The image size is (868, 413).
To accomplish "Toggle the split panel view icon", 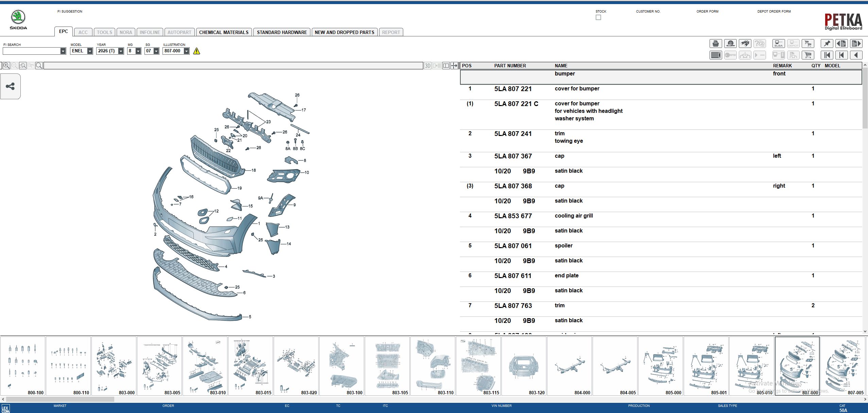I will (x=446, y=66).
